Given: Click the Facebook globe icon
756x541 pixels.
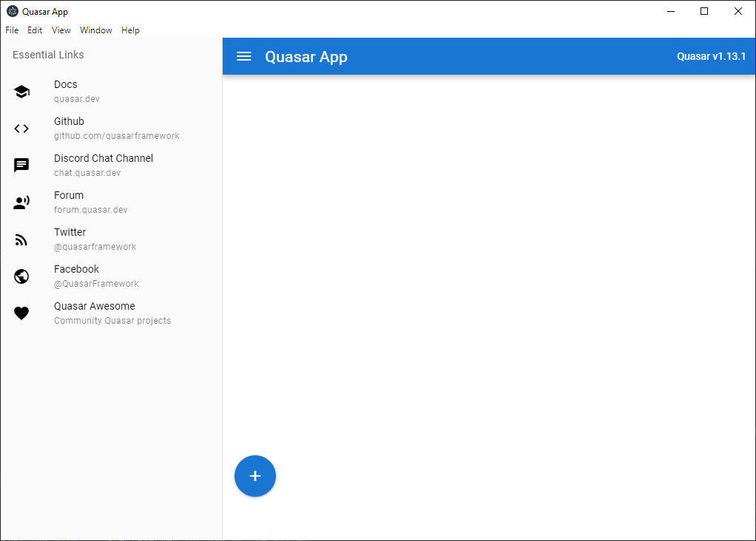Looking at the screenshot, I should [21, 276].
